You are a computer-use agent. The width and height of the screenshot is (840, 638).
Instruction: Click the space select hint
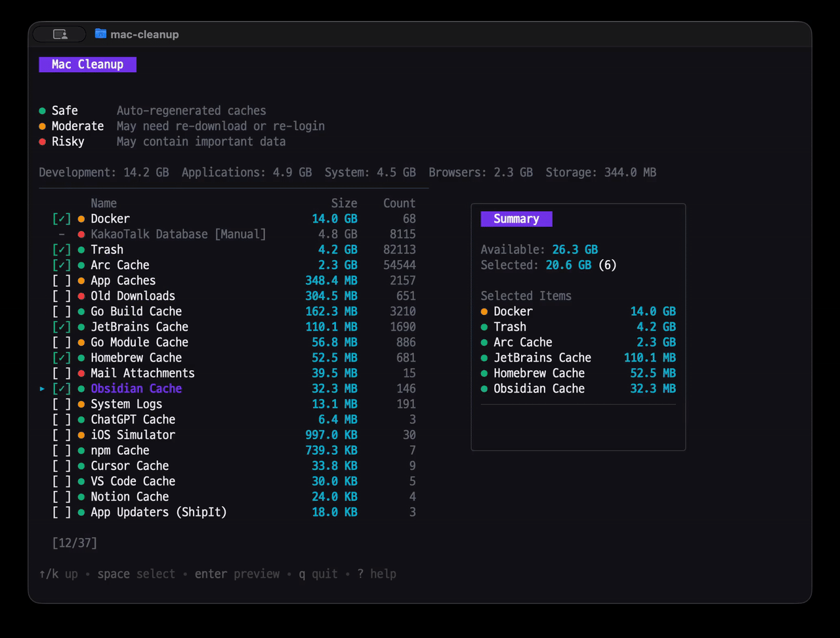(x=136, y=574)
